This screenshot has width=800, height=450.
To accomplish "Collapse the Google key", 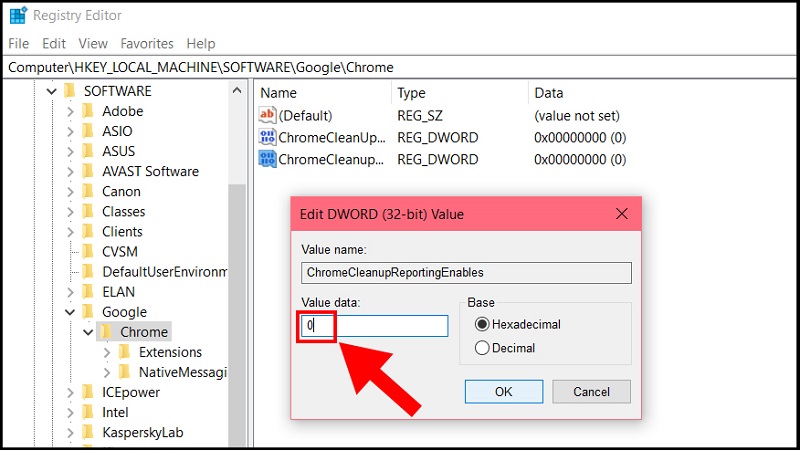I will click(x=70, y=312).
